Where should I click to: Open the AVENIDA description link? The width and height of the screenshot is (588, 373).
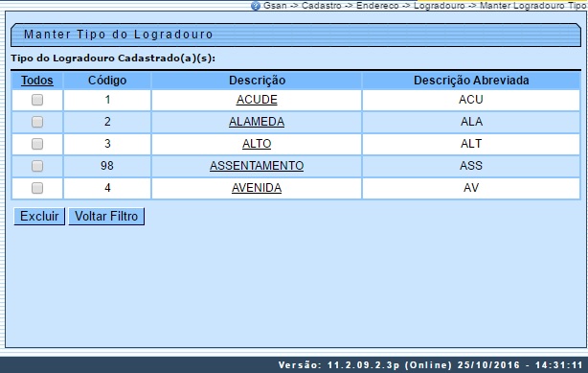257,187
